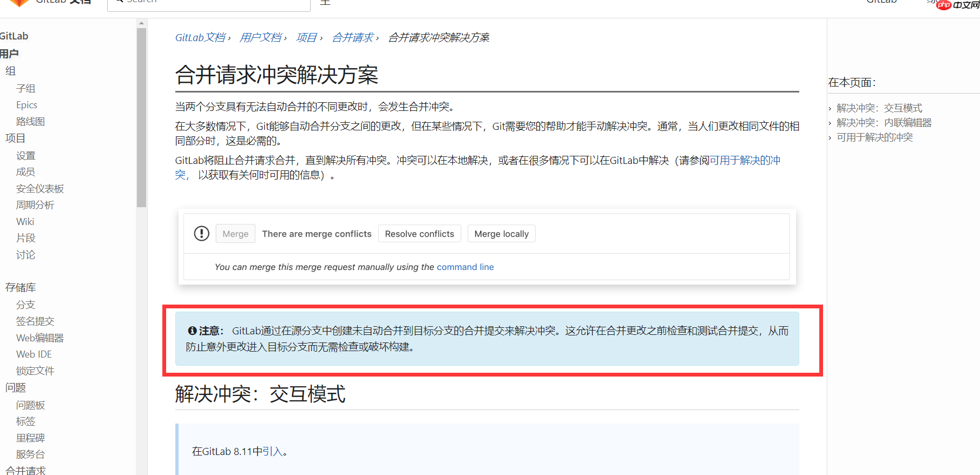Open 问题板 in the sidebar
Viewport: 980px width, 475px height.
(30, 405)
